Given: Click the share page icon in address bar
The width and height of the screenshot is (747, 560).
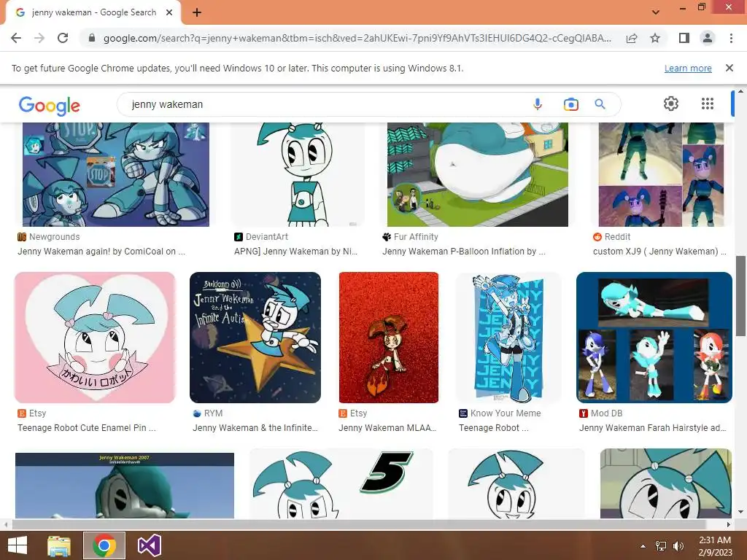Looking at the screenshot, I should 632,38.
